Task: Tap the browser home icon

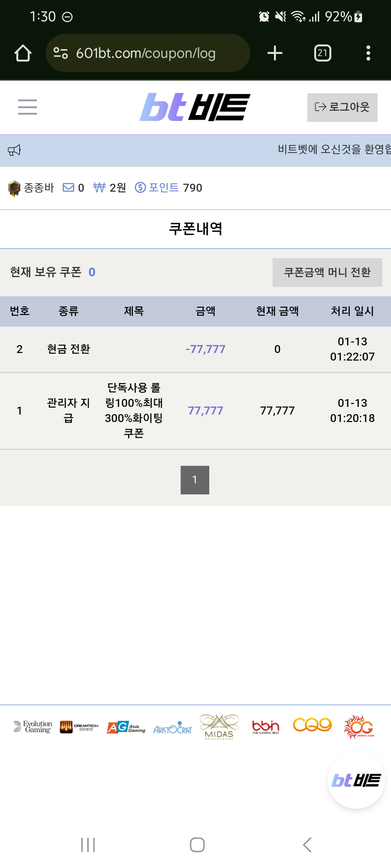Action: point(23,53)
